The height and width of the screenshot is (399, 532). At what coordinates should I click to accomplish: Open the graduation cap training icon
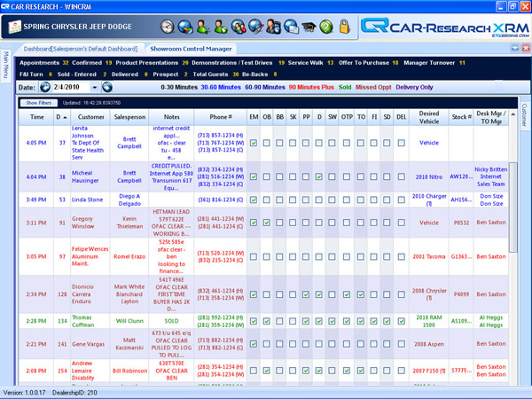[x=309, y=27]
